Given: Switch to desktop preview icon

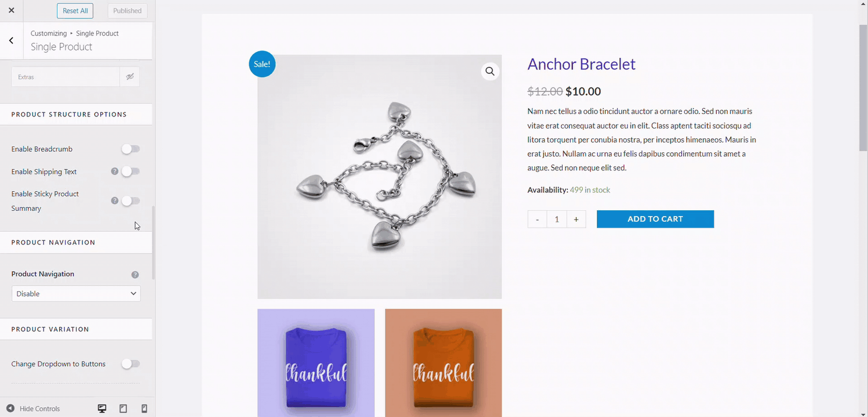Looking at the screenshot, I should click(x=102, y=408).
